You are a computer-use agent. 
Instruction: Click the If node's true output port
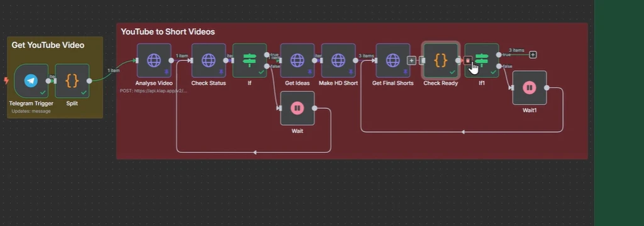pos(267,55)
